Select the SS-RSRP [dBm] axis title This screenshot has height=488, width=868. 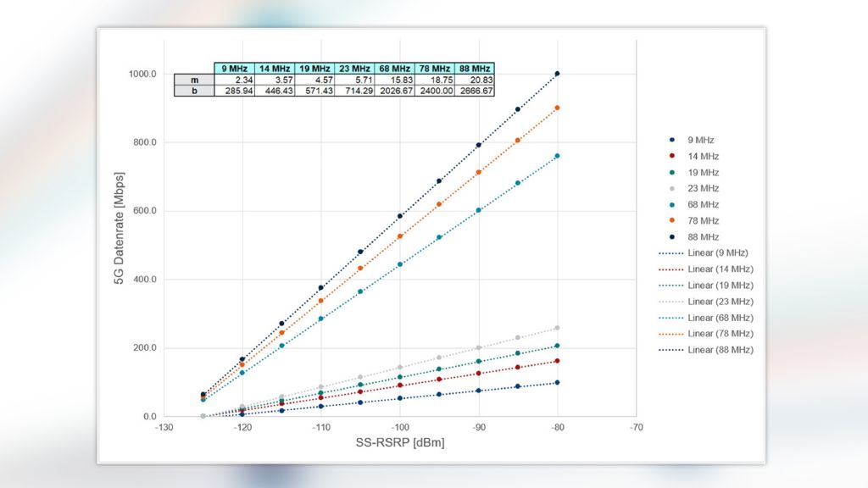point(399,443)
